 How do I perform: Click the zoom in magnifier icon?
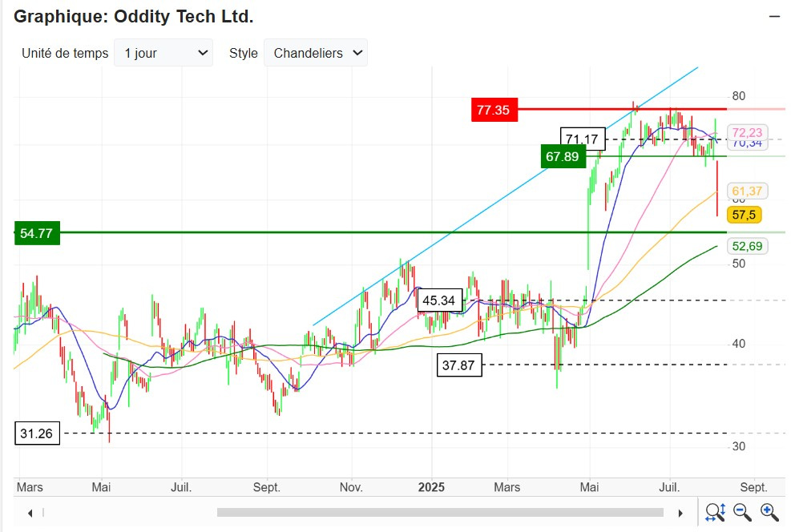point(769,512)
